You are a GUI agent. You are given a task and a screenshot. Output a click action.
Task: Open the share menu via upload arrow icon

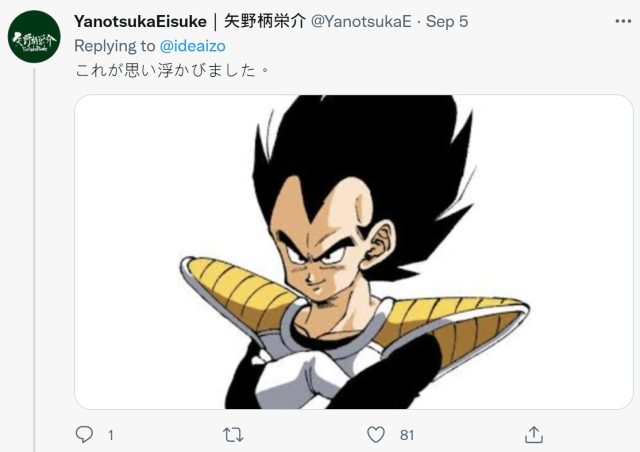533,434
